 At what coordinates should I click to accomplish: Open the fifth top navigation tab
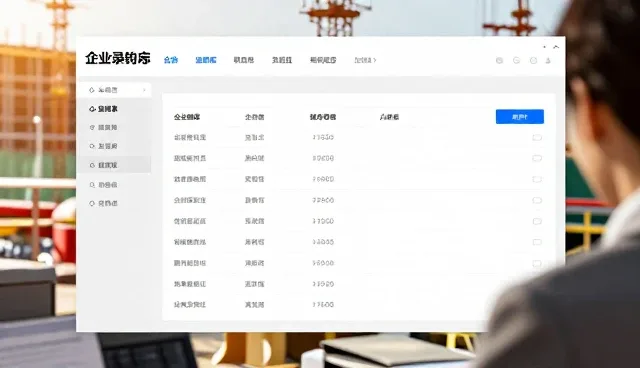coord(323,60)
